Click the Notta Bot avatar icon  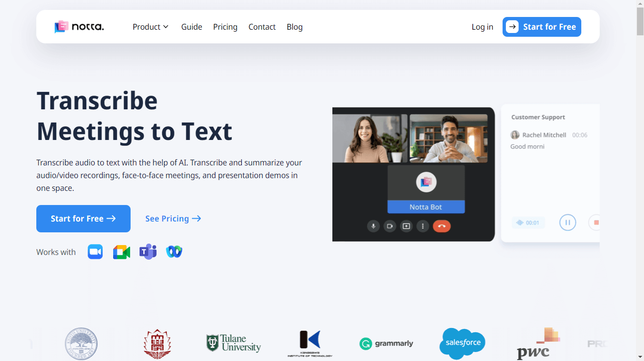[x=426, y=182]
